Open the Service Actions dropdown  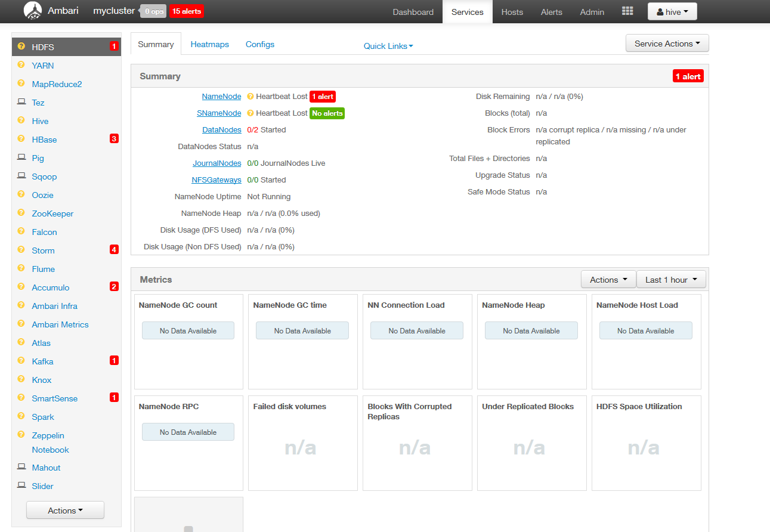667,42
